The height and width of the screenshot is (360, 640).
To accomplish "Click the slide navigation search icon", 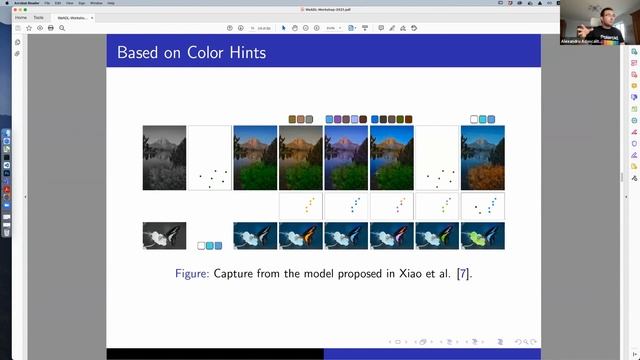I will (526, 342).
